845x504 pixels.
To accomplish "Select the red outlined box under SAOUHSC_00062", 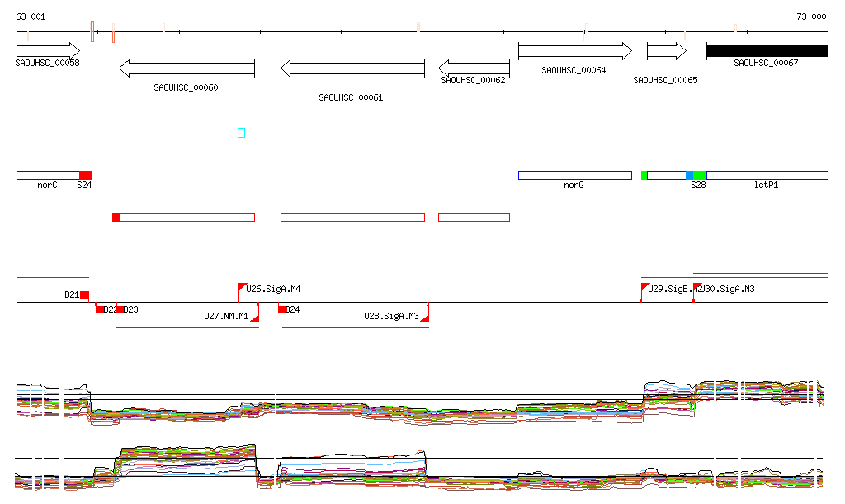I will pos(474,218).
